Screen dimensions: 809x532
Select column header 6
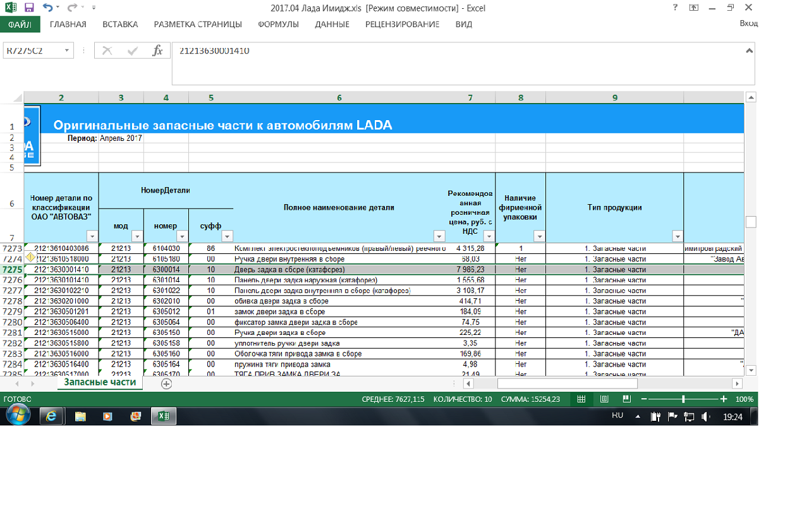pyautogui.click(x=339, y=97)
